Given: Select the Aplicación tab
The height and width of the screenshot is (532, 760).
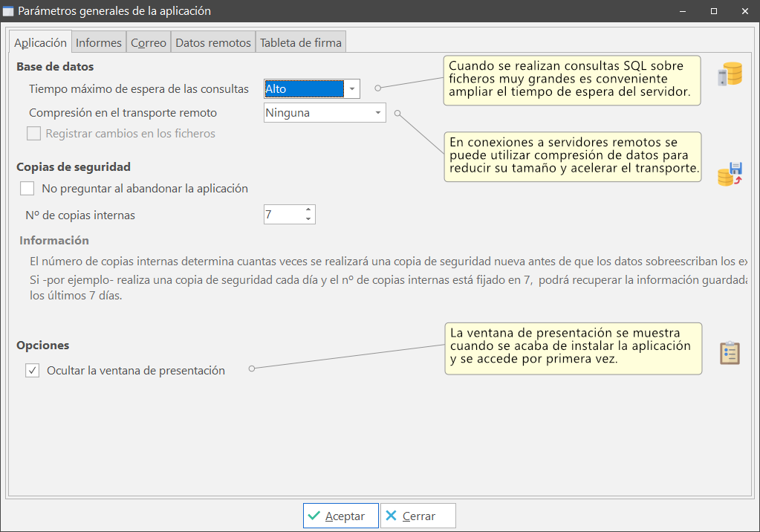Looking at the screenshot, I should (x=40, y=42).
